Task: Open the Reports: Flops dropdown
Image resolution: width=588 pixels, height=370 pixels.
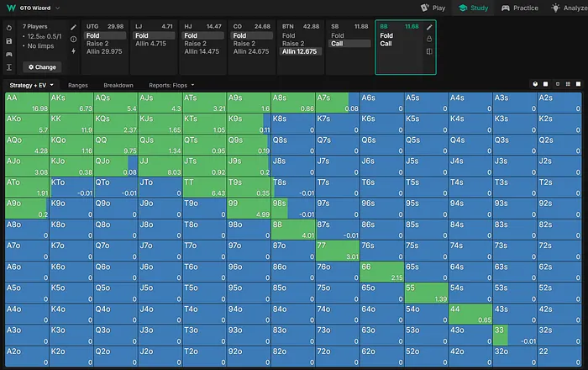Action: pos(171,85)
